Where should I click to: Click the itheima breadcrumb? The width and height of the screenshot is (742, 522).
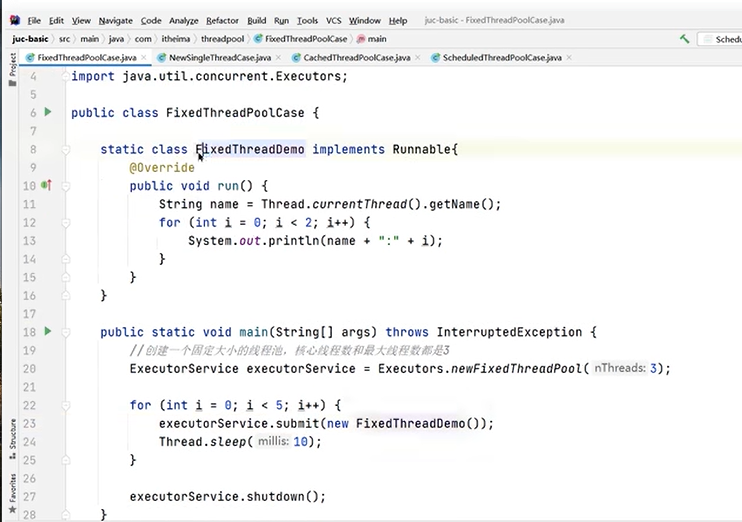click(x=176, y=39)
